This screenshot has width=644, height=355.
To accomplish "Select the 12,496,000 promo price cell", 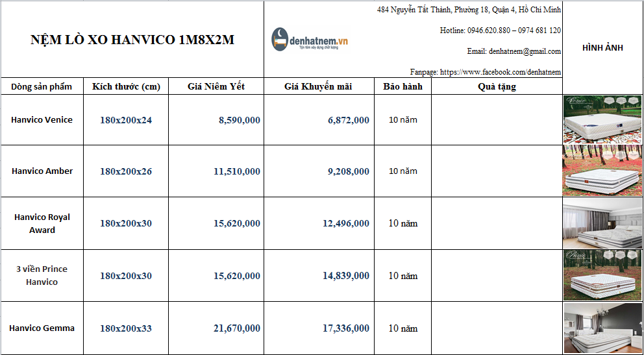I will (319, 223).
